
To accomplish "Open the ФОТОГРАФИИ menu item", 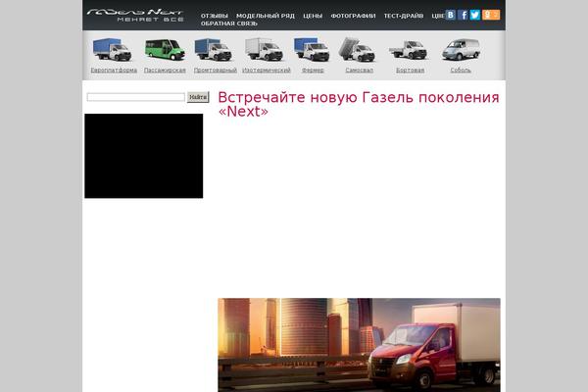I will pyautogui.click(x=353, y=16).
